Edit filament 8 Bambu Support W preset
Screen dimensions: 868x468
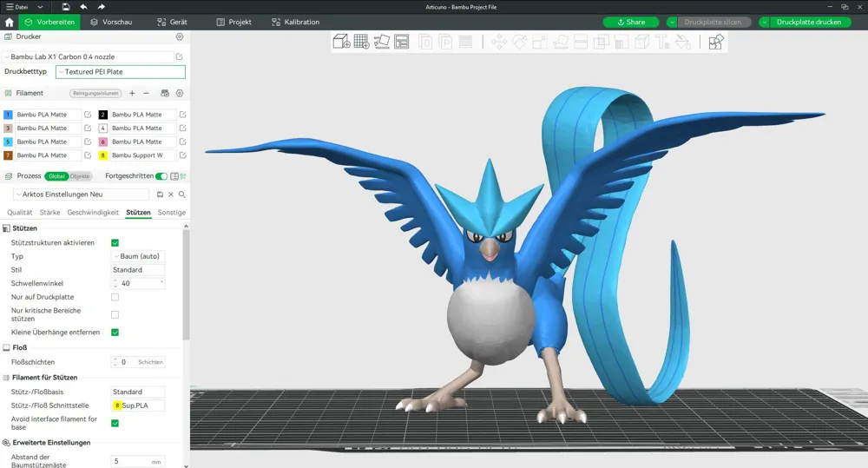[182, 155]
